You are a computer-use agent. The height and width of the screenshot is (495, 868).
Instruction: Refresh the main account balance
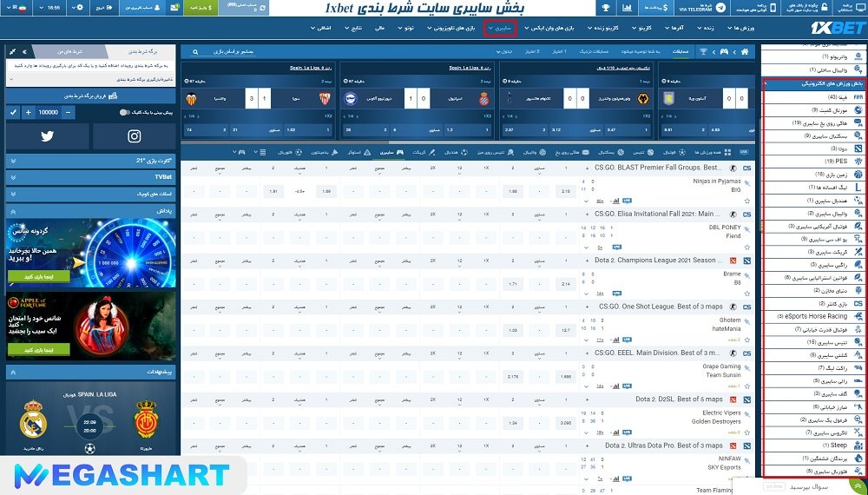[262, 8]
